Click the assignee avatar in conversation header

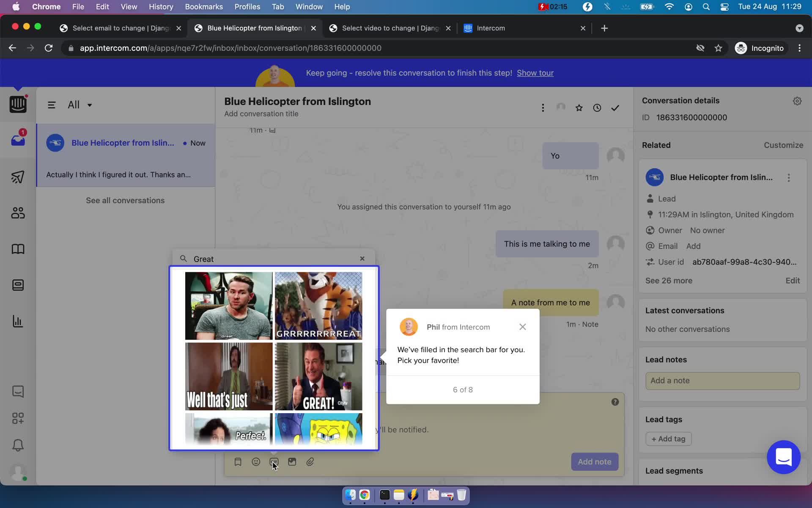click(561, 108)
